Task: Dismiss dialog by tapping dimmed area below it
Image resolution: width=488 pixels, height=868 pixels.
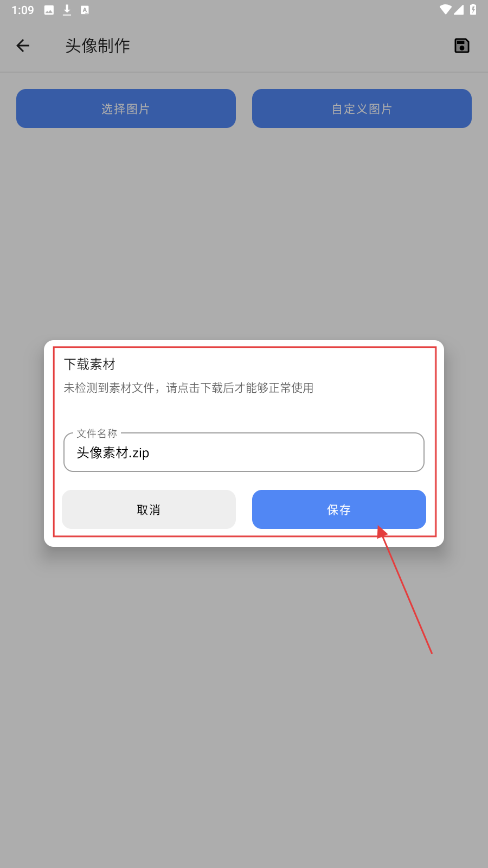Action: point(244,705)
